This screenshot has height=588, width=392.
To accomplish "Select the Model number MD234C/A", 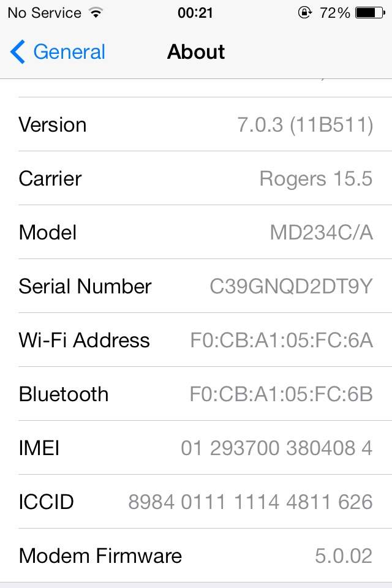I will [x=321, y=232].
